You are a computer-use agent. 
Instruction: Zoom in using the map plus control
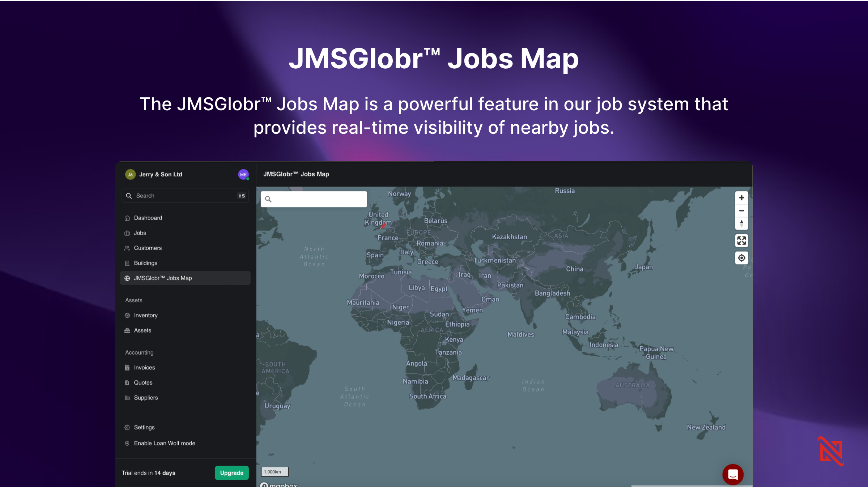point(742,197)
